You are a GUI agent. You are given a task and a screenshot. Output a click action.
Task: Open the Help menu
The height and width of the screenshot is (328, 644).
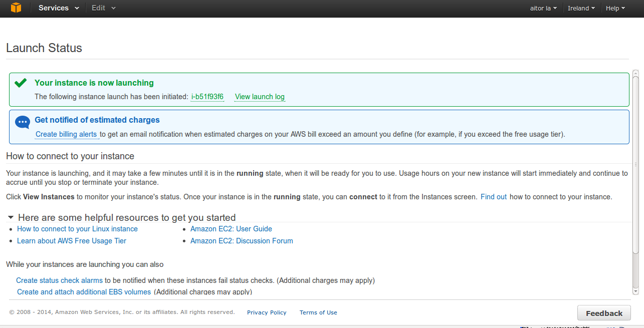point(615,8)
